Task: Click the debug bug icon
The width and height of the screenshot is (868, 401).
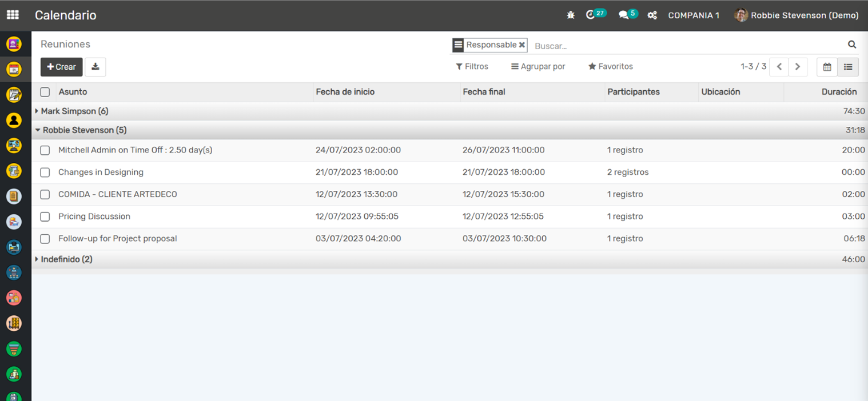Action: [570, 15]
